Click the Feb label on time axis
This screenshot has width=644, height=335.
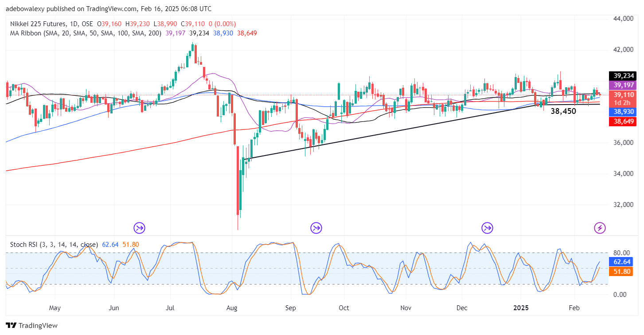click(574, 308)
